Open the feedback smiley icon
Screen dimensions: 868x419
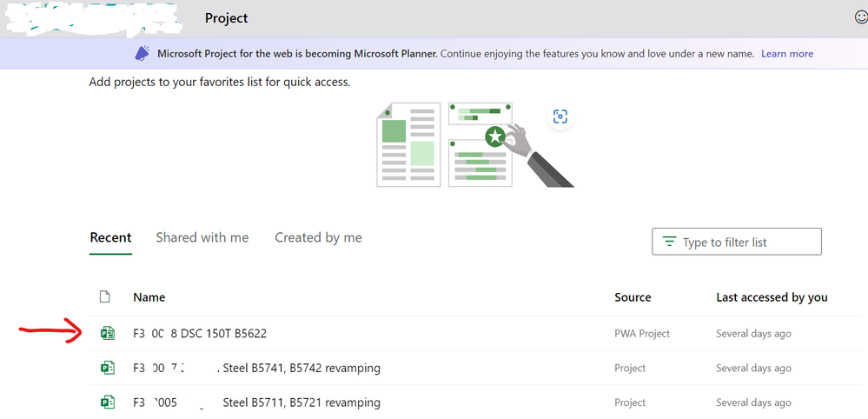pyautogui.click(x=861, y=17)
